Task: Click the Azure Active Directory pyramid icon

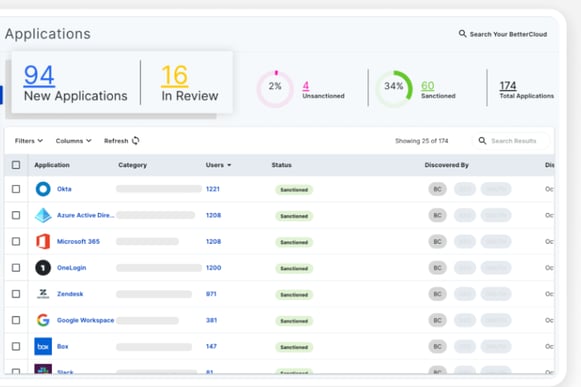Action: [x=43, y=215]
